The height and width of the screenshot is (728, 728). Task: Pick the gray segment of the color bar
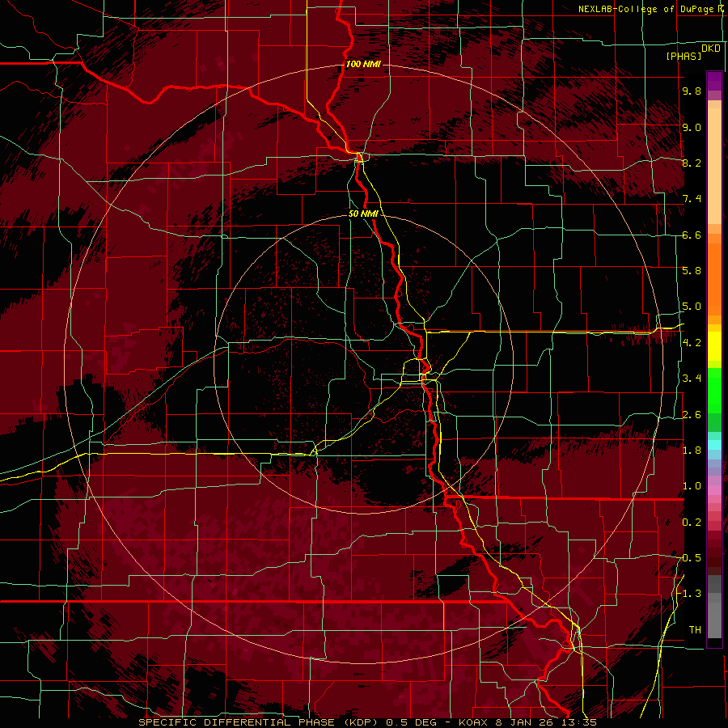pos(714,607)
